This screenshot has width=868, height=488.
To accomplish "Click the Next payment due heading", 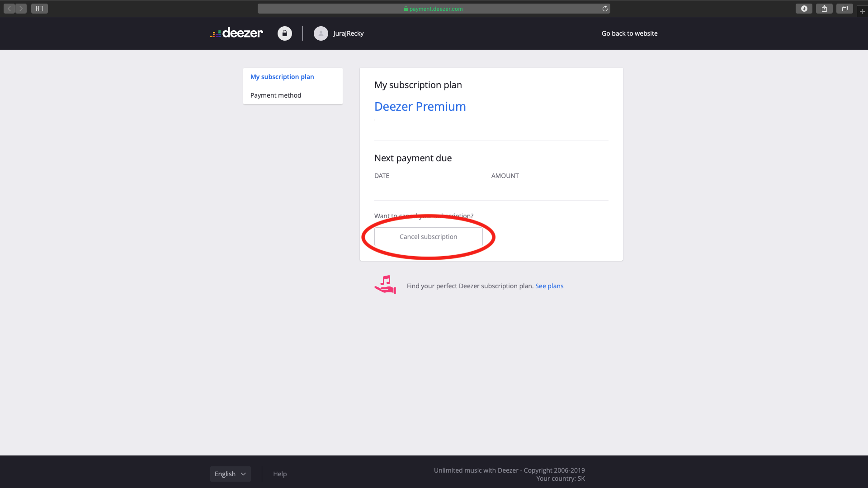I will click(413, 158).
